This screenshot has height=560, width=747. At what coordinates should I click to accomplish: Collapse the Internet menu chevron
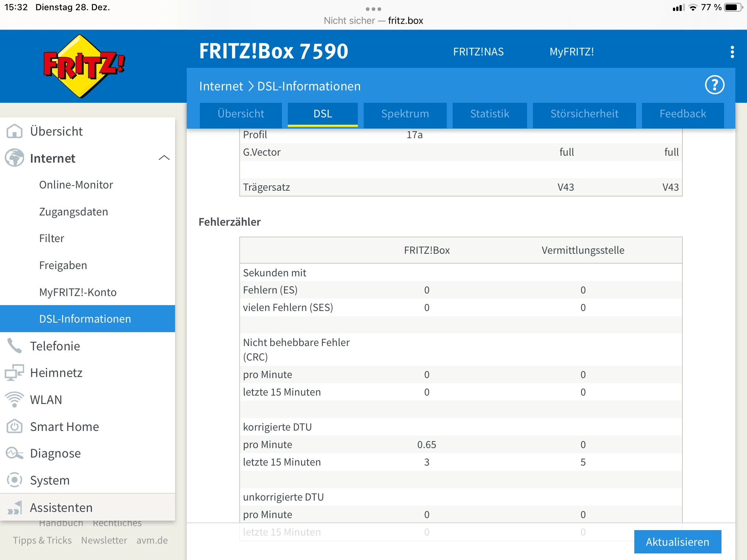pyautogui.click(x=164, y=158)
